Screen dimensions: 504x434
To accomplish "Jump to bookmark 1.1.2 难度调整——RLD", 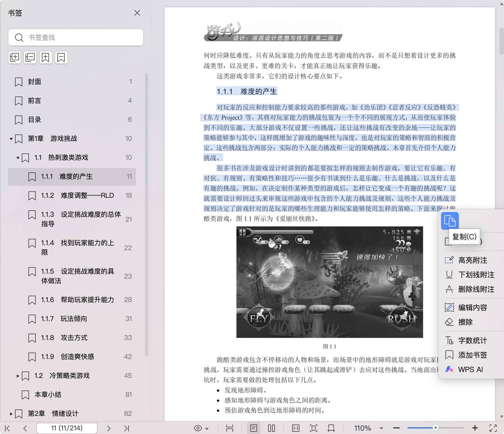I will click(72, 196).
